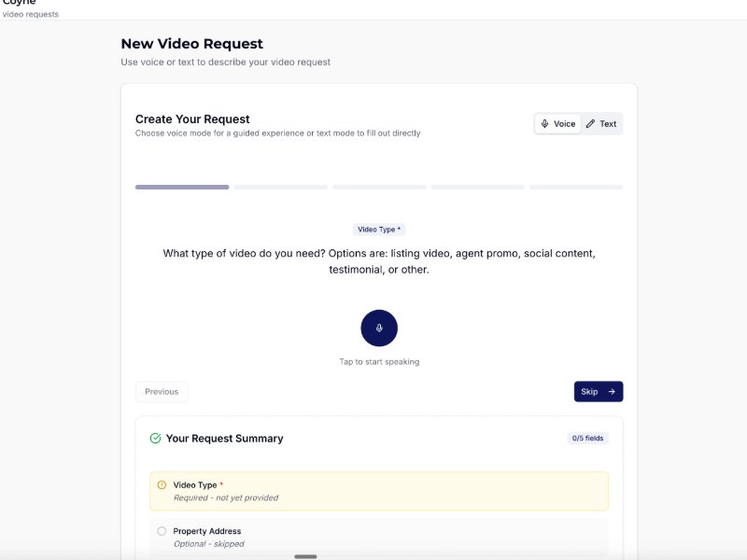
Task: Click the first progress step segment
Action: [182, 187]
